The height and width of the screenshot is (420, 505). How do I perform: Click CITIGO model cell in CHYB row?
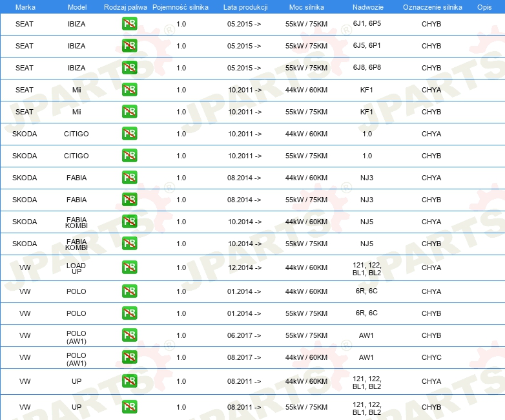[x=76, y=155]
